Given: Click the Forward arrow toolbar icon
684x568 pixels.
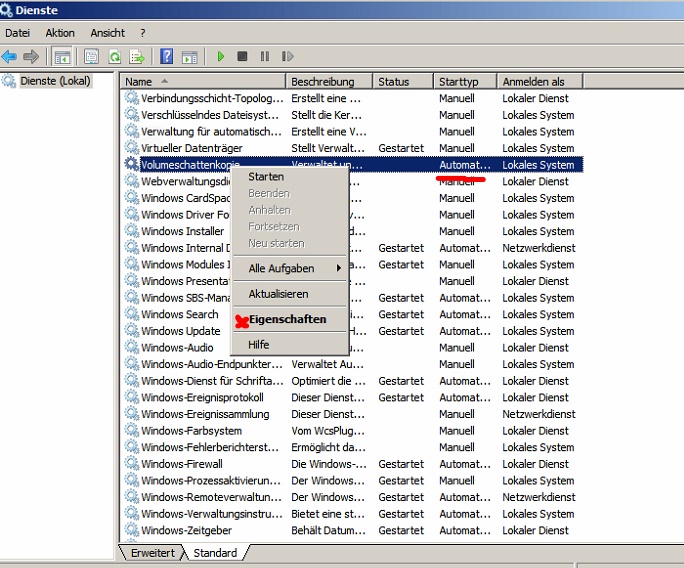Looking at the screenshot, I should pos(31,56).
